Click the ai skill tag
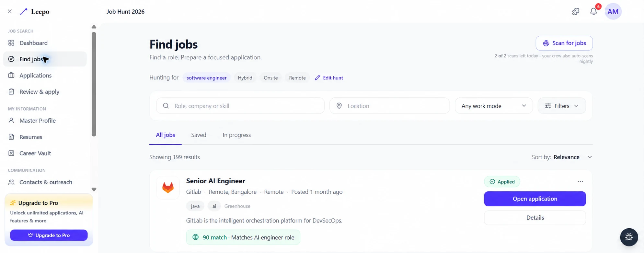Screen dimensions: 644x253 click(x=214, y=206)
